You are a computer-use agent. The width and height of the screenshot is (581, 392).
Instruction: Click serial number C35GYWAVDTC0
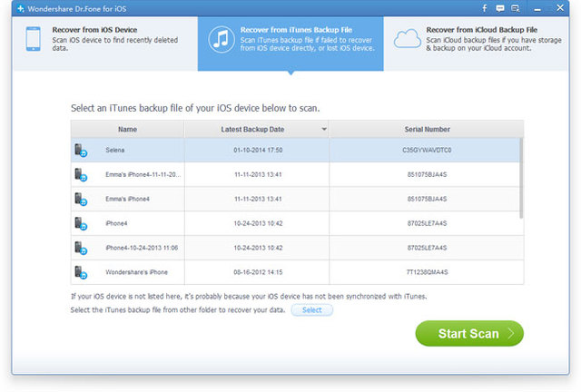point(427,150)
